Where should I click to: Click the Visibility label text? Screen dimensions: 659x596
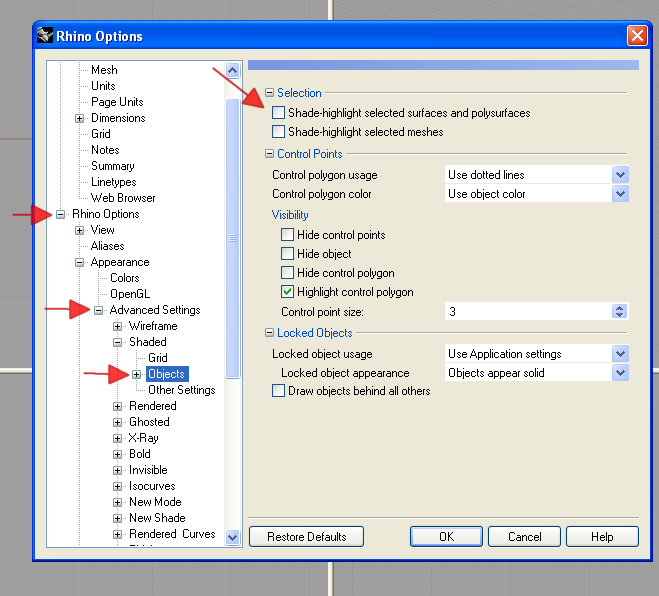290,215
